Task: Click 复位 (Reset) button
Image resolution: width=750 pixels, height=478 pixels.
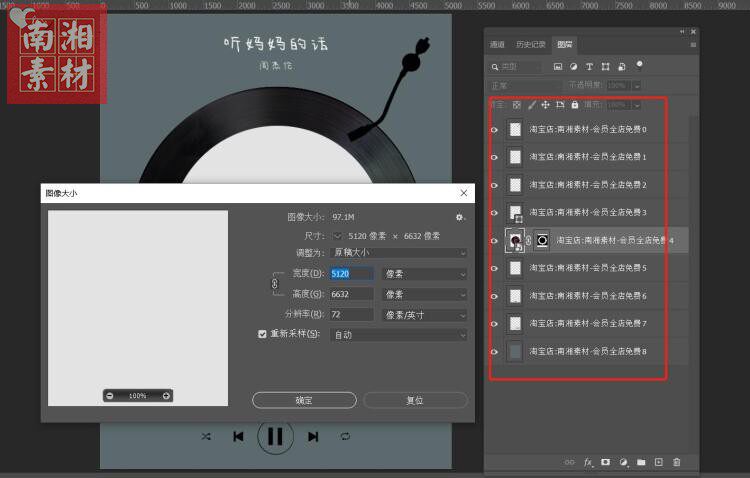Action: 415,400
